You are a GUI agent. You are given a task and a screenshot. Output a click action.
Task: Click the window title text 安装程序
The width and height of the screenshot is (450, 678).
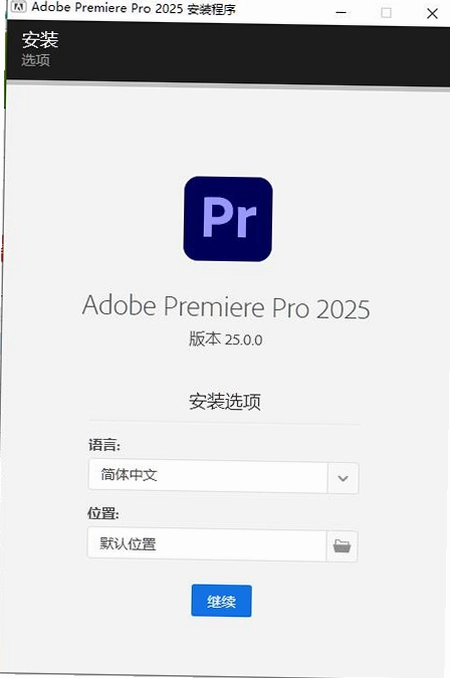(x=211, y=9)
